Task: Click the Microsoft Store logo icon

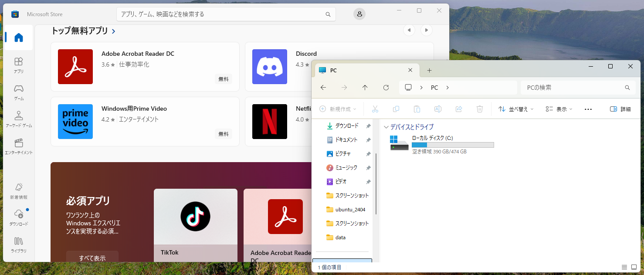Action: 15,14
